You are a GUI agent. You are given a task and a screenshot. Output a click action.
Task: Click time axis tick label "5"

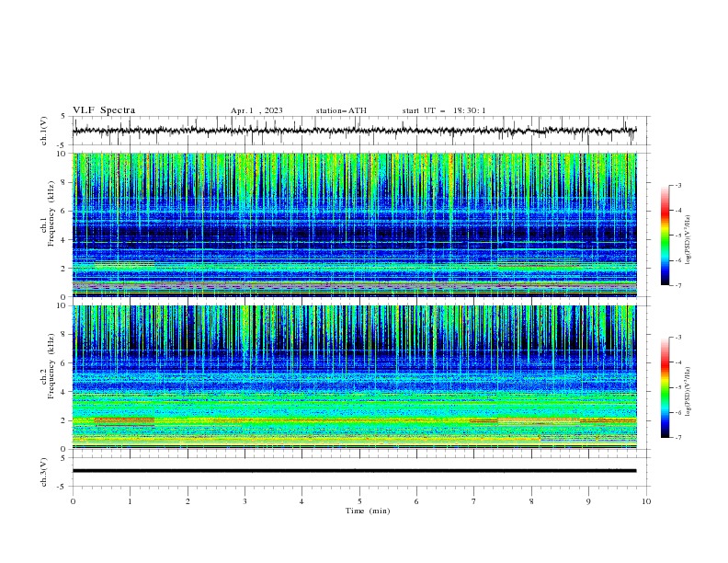[x=359, y=501]
